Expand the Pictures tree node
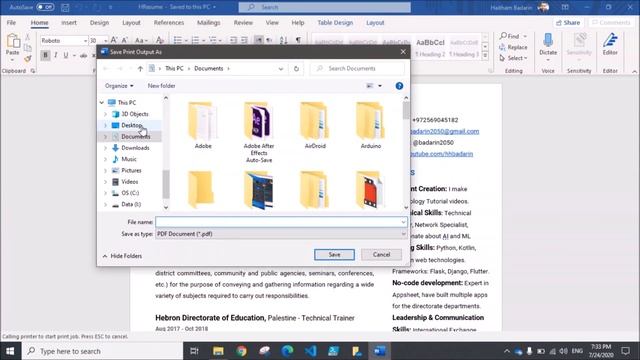Image resolution: width=640 pixels, height=360 pixels. pos(106,171)
